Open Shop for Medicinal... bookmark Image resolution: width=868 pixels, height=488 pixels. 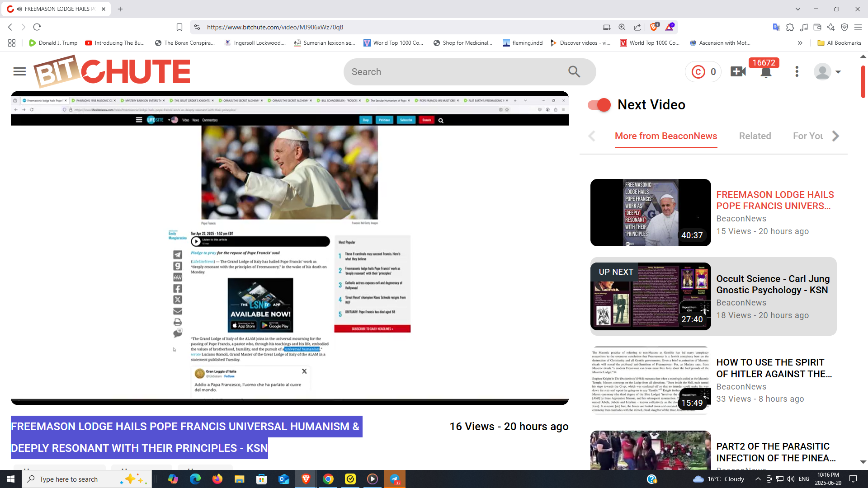click(463, 43)
